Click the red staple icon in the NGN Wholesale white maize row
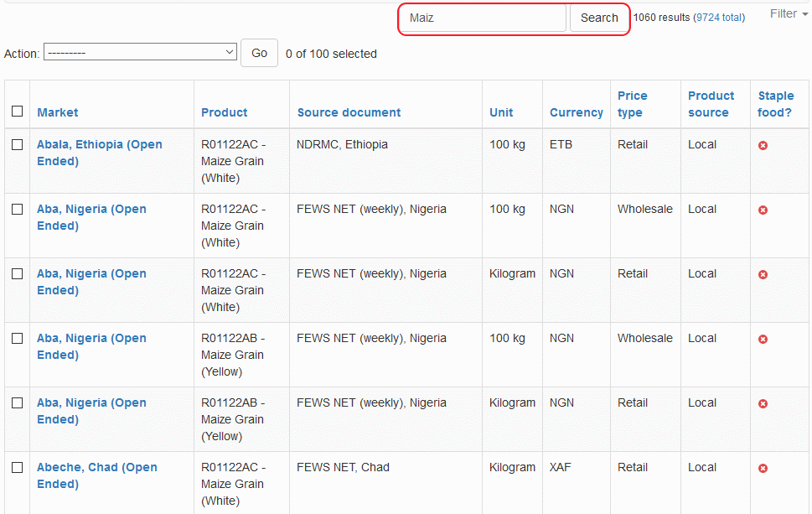 pyautogui.click(x=763, y=210)
